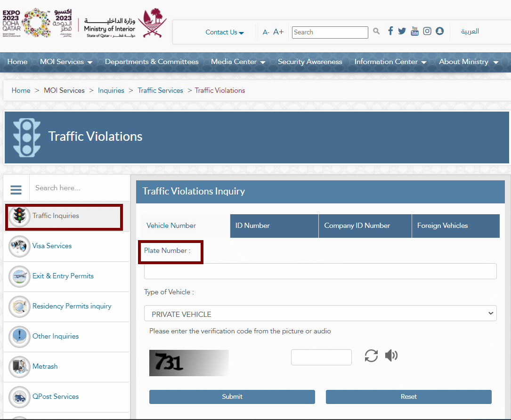511x420 pixels.
Task: Open the sidebar hamburger menu
Action: [16, 189]
